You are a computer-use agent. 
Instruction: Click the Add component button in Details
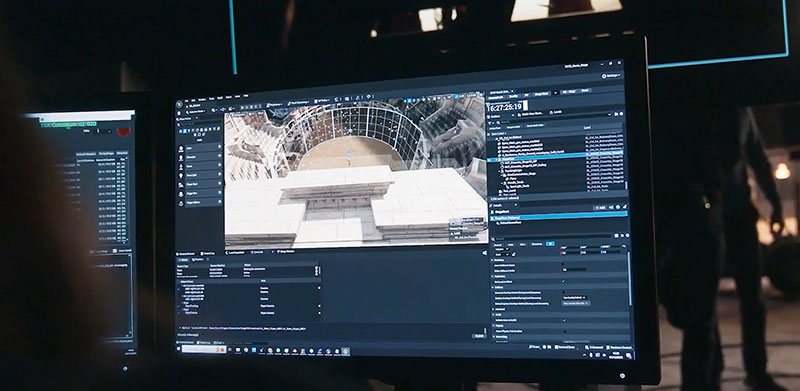click(x=601, y=207)
